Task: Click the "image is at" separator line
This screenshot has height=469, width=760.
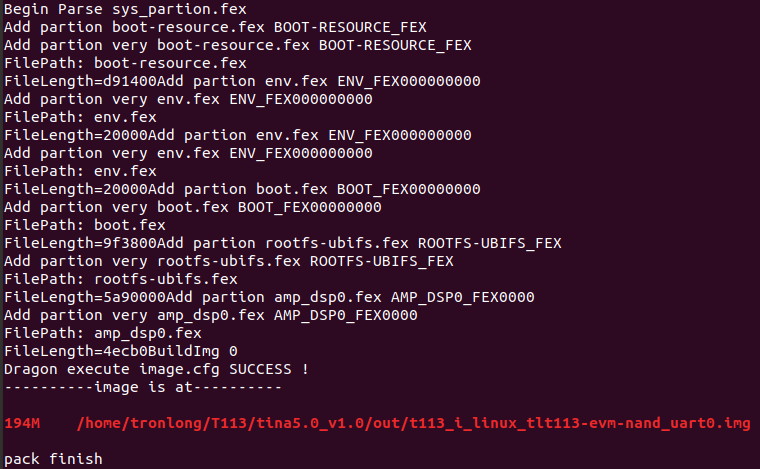Action: [143, 387]
